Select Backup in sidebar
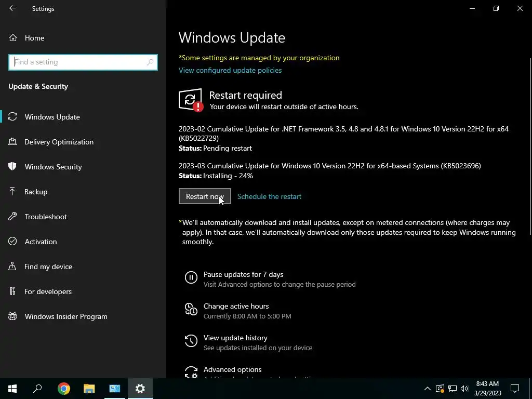Image resolution: width=532 pixels, height=399 pixels. (x=83, y=192)
